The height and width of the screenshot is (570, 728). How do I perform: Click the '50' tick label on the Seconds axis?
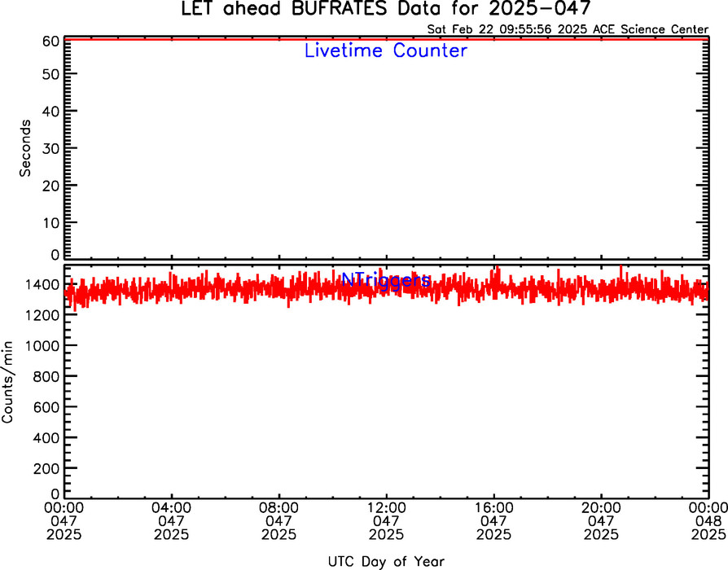[50, 74]
